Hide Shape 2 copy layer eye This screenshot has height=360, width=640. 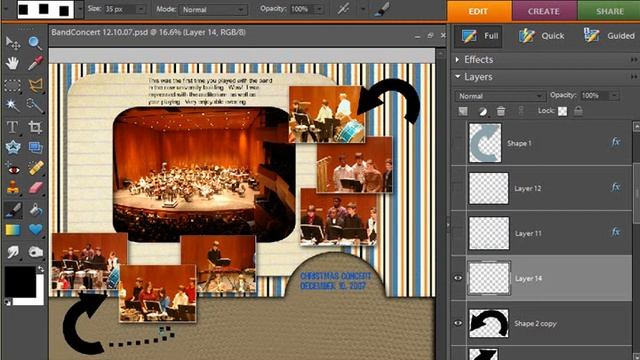click(458, 323)
